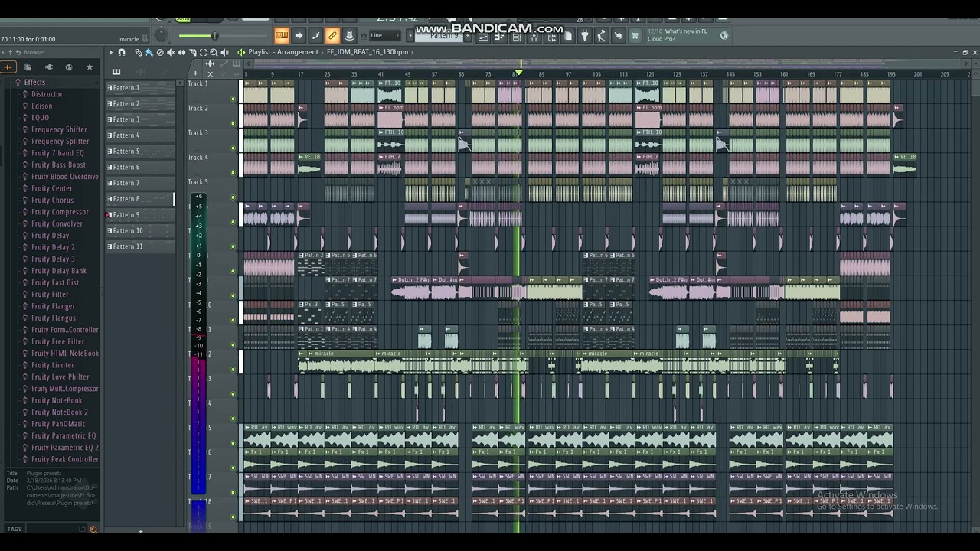Viewport: 980px width, 551px height.
Task: Toggle typing keyboard to piano icon
Action: pos(282,35)
